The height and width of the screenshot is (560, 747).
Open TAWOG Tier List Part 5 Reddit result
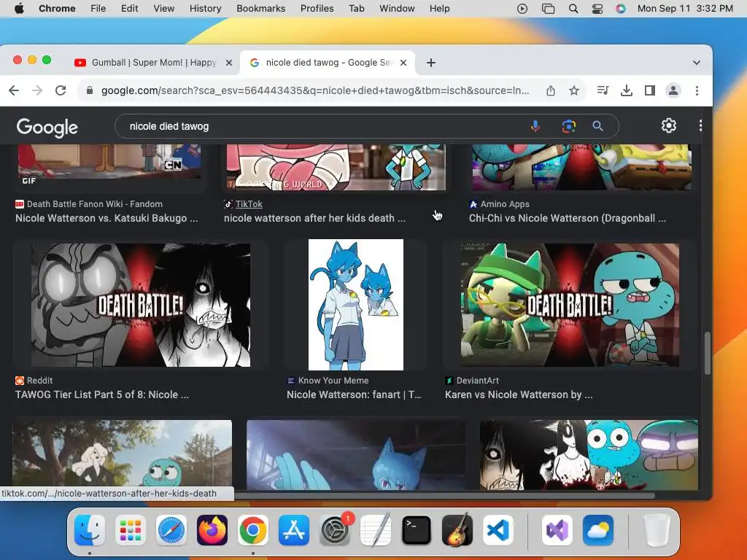tap(102, 394)
